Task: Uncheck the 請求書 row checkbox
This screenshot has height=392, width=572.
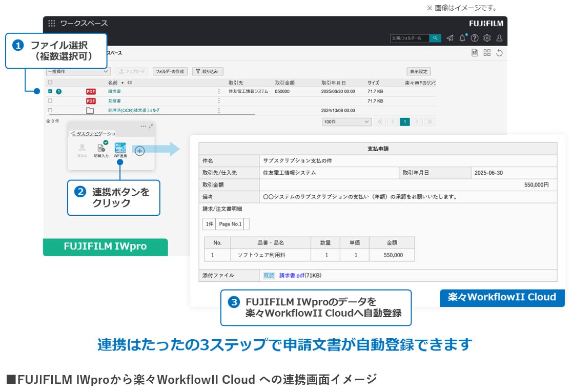Action: coord(50,91)
